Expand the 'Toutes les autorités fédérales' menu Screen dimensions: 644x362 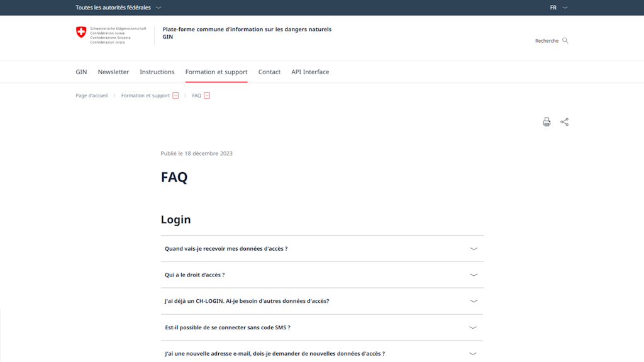(116, 8)
